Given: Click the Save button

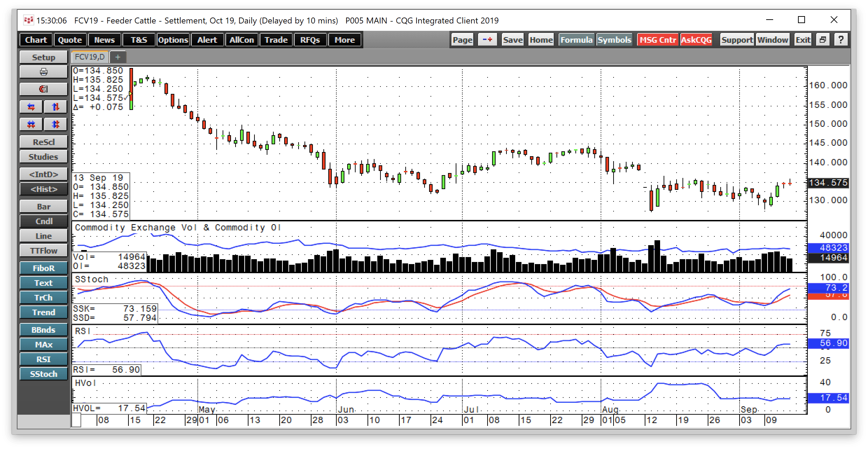Looking at the screenshot, I should click(x=513, y=40).
